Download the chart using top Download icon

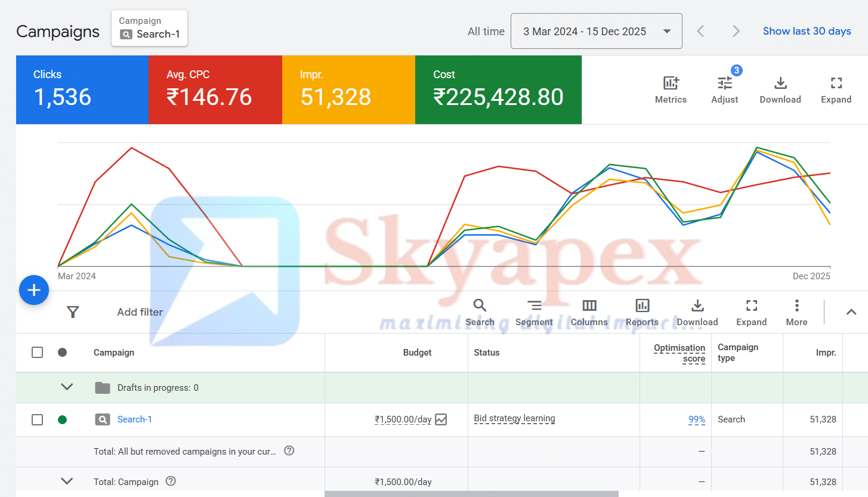(780, 84)
